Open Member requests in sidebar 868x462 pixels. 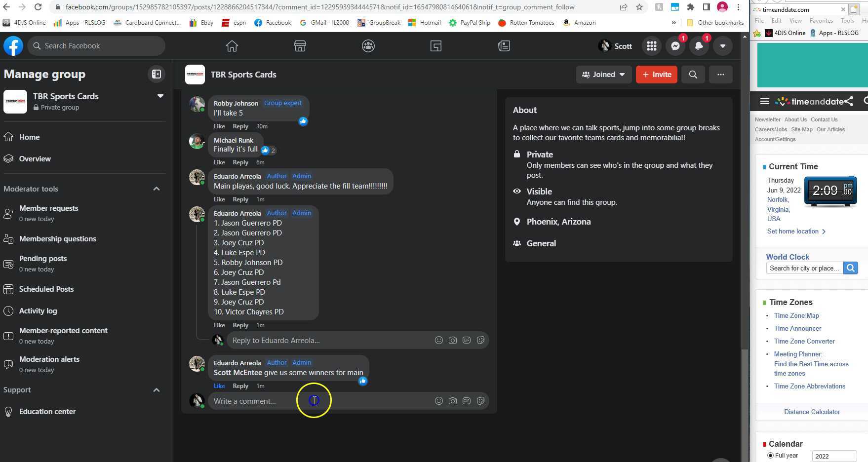tap(48, 208)
